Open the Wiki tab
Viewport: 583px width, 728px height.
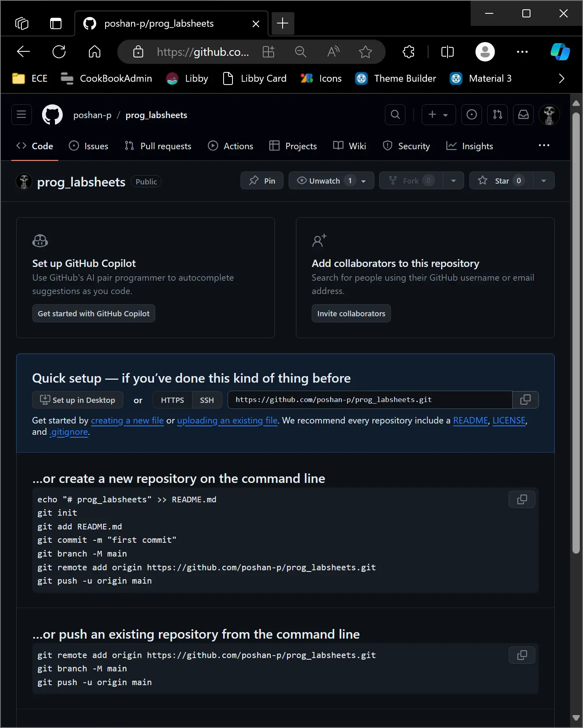point(350,146)
